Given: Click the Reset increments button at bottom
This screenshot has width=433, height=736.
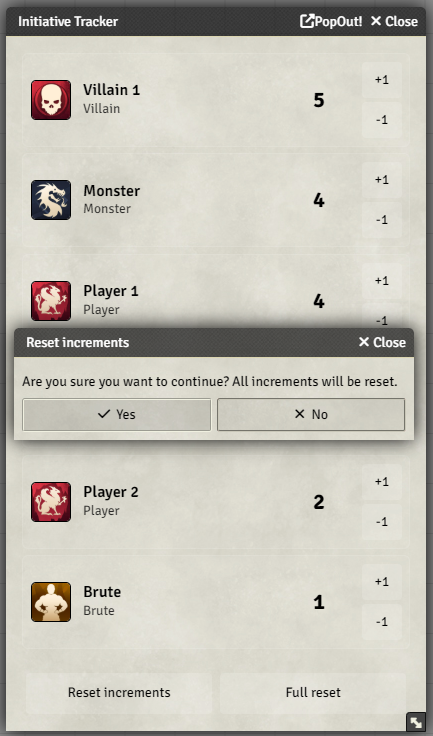Looking at the screenshot, I should pos(119,692).
